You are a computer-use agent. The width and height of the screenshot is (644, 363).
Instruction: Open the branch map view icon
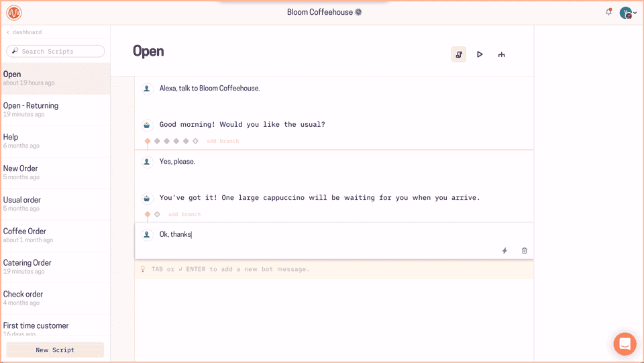click(x=502, y=54)
